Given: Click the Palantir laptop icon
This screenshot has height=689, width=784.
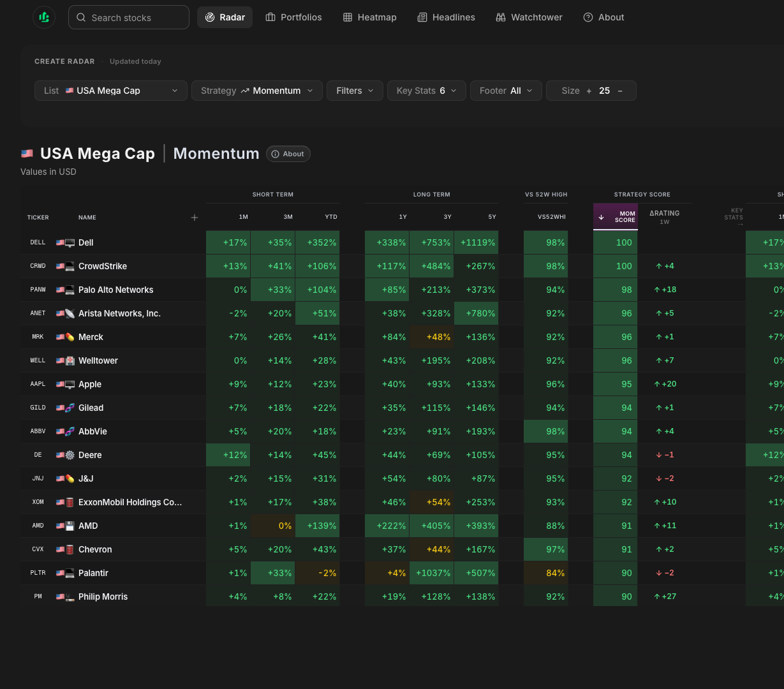Looking at the screenshot, I should point(70,573).
